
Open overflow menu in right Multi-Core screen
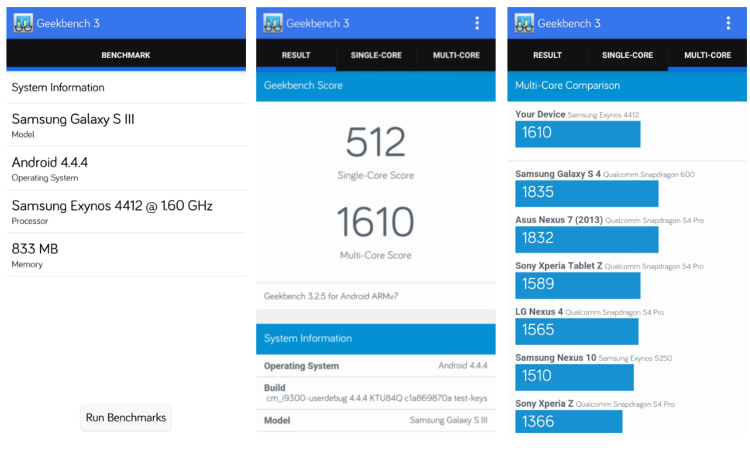728,23
